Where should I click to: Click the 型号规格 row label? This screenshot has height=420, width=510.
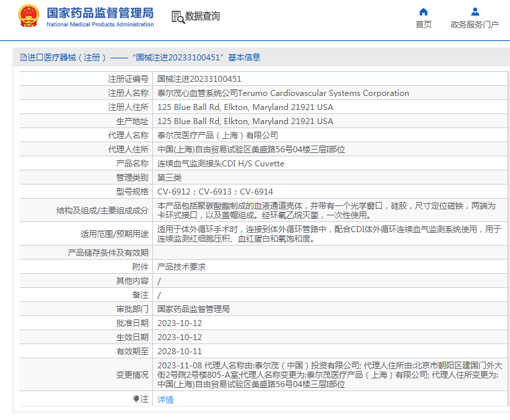[x=132, y=191]
